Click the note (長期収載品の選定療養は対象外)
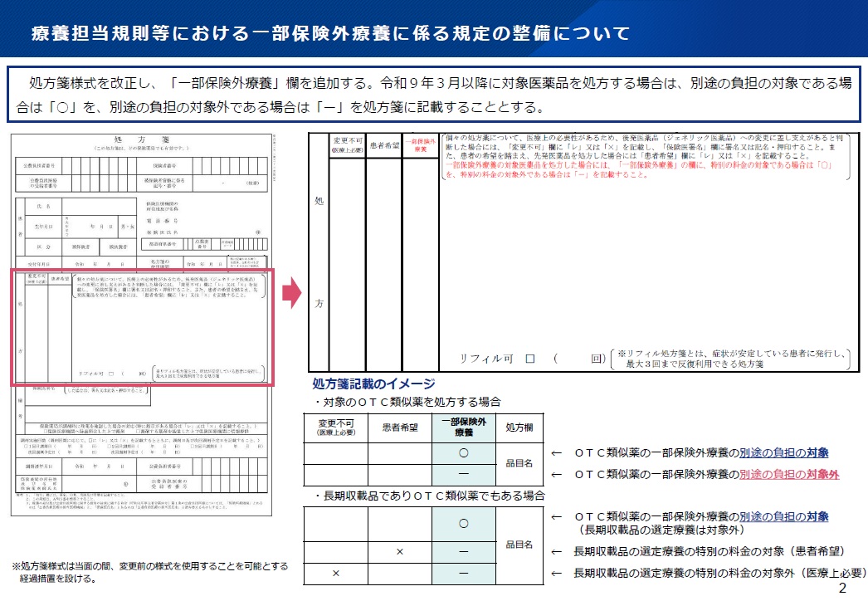This screenshot has height=601, width=868. [x=661, y=530]
